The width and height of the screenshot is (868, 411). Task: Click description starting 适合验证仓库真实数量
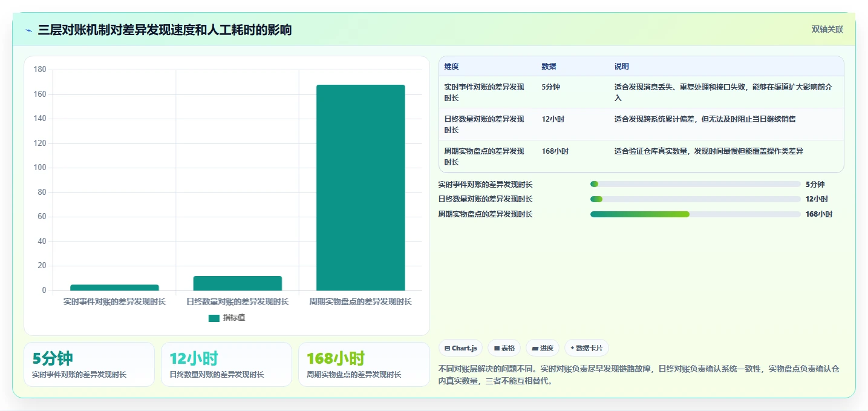709,151
